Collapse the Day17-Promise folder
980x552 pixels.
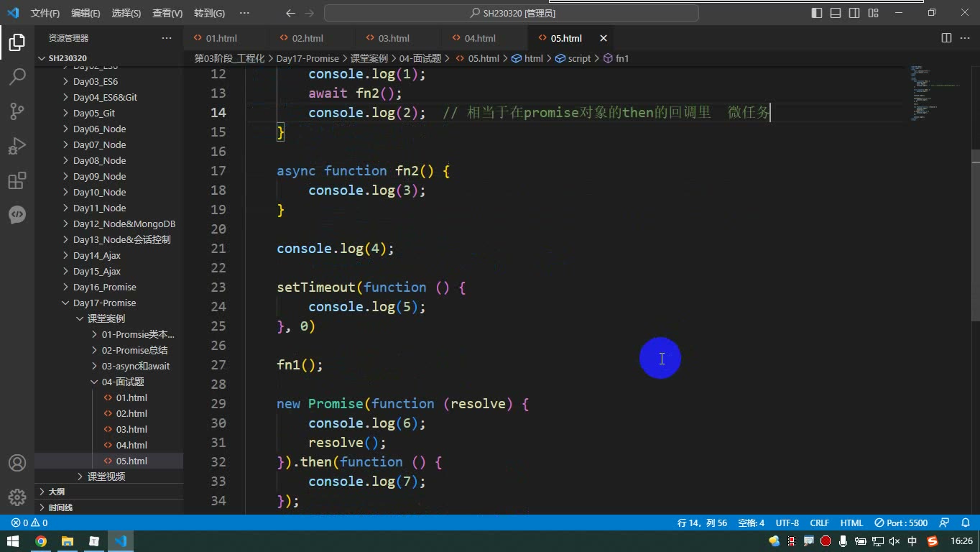coord(104,303)
